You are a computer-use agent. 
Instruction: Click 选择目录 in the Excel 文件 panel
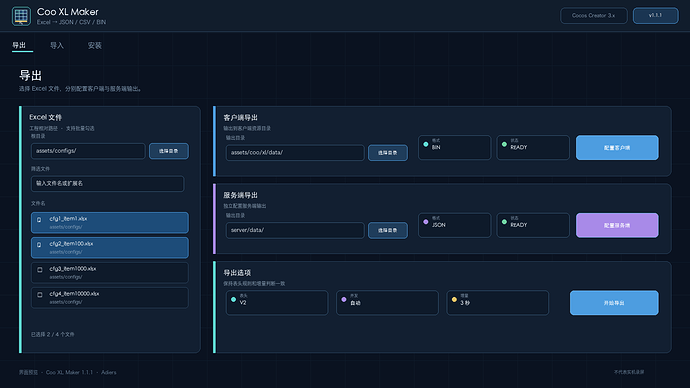pyautogui.click(x=169, y=151)
